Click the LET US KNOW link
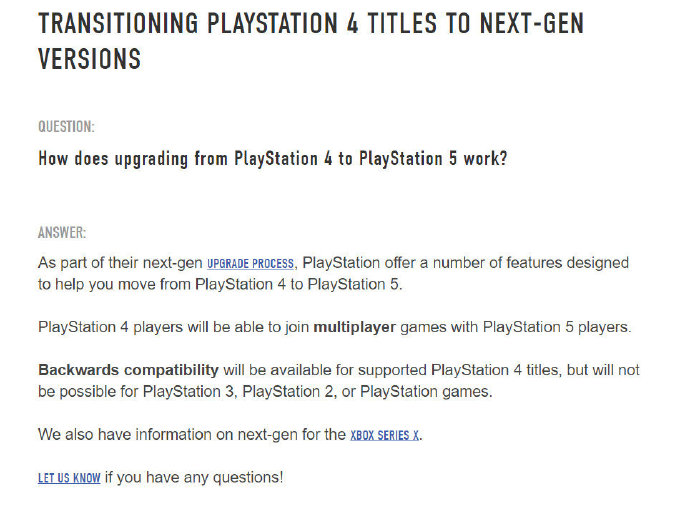690x508 pixels. coord(69,478)
